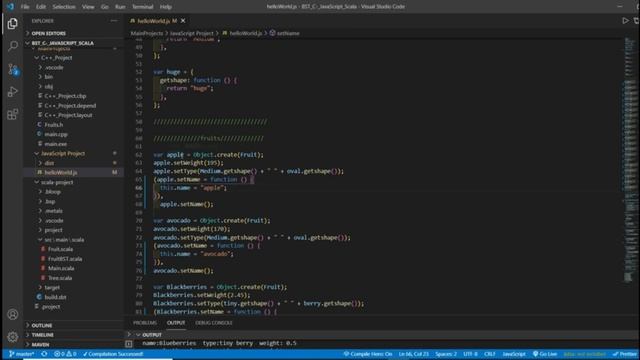Expand the target folder
This screenshot has width=640, height=360.
click(x=52, y=287)
